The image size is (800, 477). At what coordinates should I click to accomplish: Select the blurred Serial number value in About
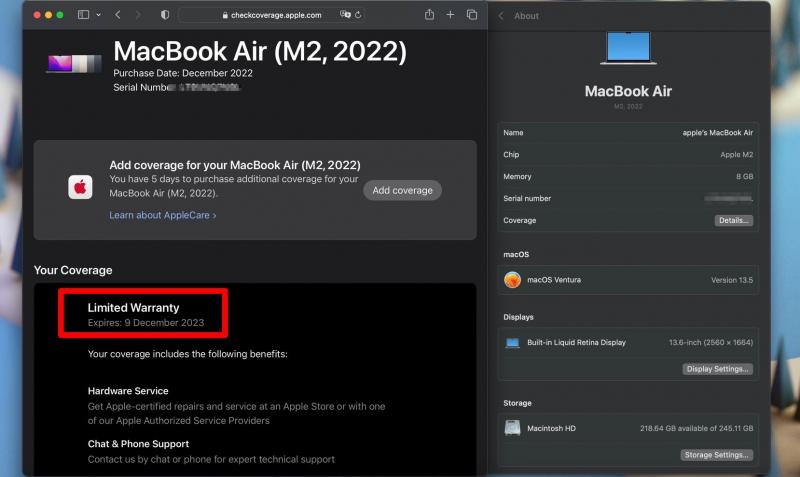[x=729, y=198]
